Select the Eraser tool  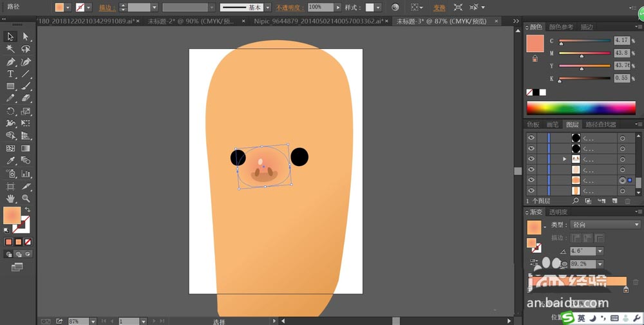[26, 98]
